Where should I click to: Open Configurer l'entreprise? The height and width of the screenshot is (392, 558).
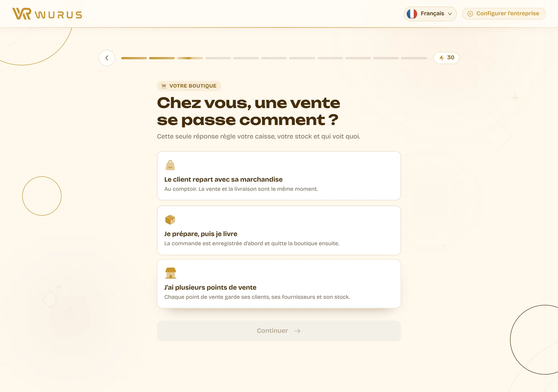click(504, 14)
